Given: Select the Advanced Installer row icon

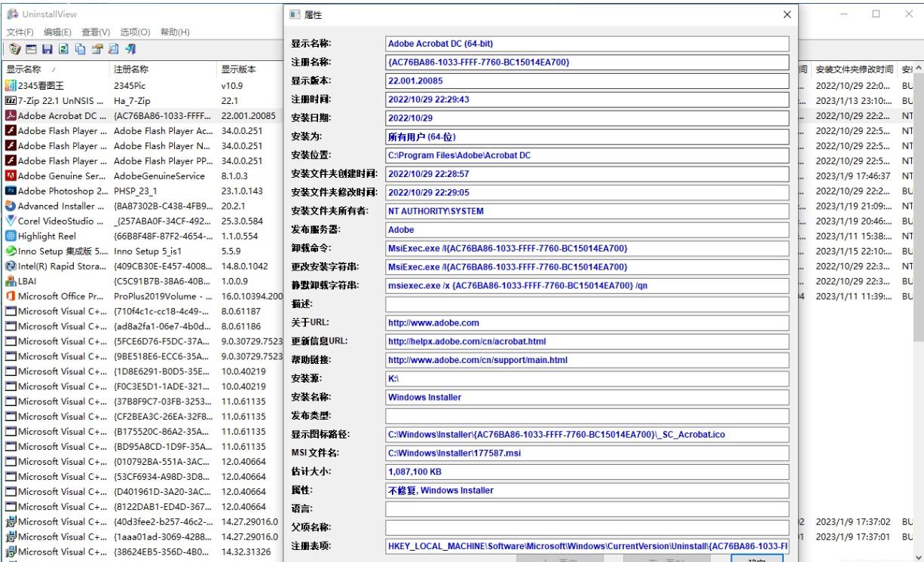Looking at the screenshot, I should (11, 206).
